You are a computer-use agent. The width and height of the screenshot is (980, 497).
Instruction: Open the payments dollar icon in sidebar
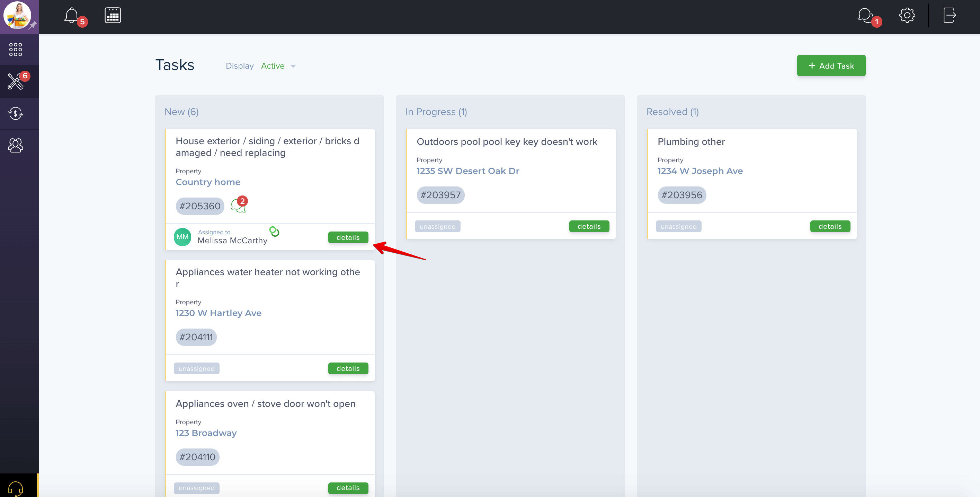click(16, 113)
